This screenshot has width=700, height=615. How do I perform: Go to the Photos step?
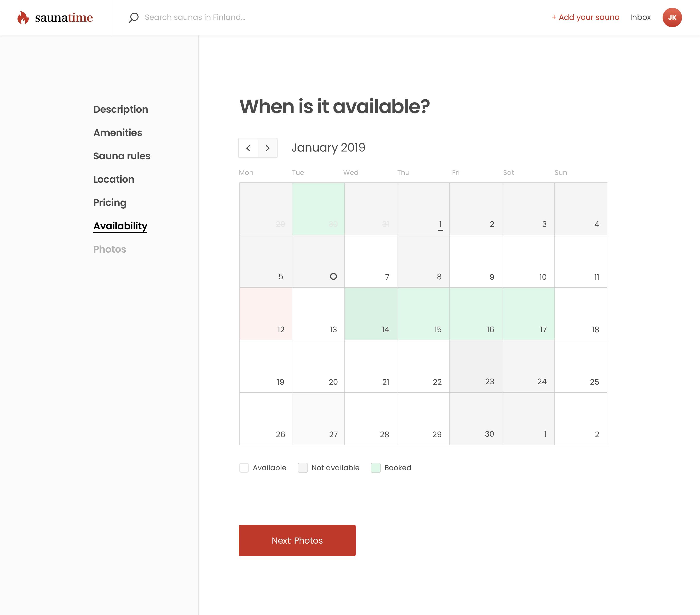click(110, 249)
